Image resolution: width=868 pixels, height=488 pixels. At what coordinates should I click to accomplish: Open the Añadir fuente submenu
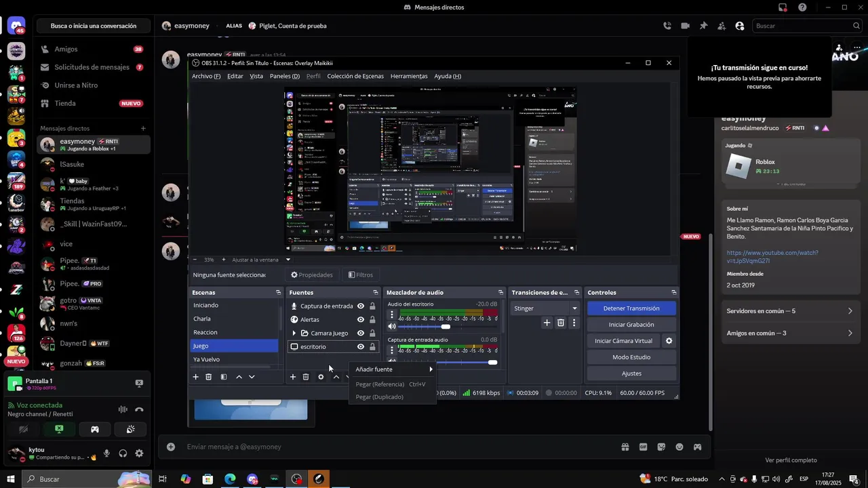click(x=393, y=369)
